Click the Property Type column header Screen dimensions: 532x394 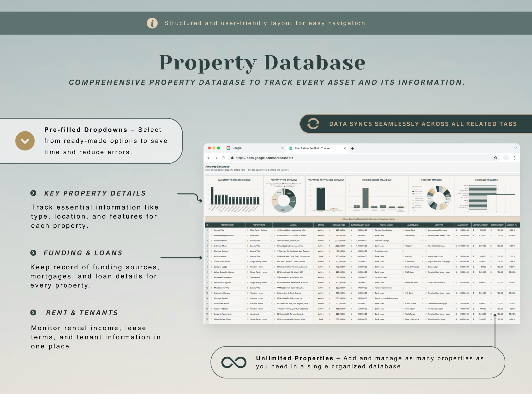[x=259, y=225]
